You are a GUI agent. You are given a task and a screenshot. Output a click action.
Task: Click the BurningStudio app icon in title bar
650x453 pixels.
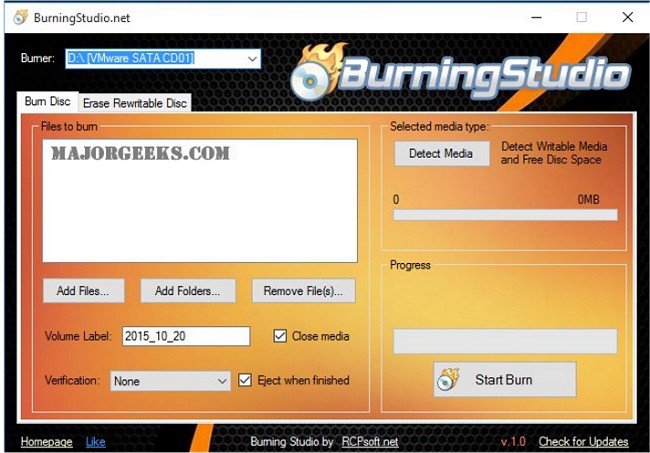click(20, 17)
